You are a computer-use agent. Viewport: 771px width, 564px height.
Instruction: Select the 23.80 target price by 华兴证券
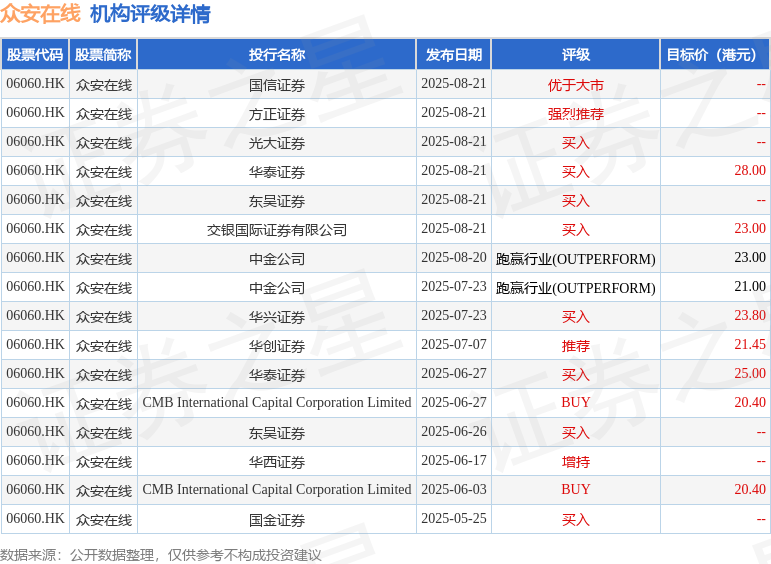750,316
